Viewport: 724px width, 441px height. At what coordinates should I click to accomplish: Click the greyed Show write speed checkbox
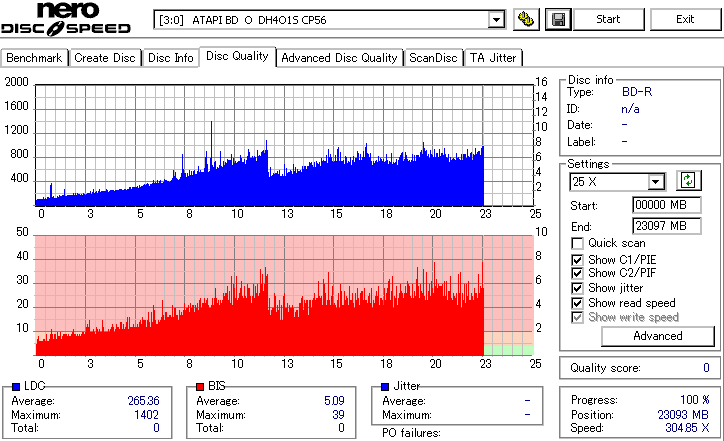(x=577, y=317)
